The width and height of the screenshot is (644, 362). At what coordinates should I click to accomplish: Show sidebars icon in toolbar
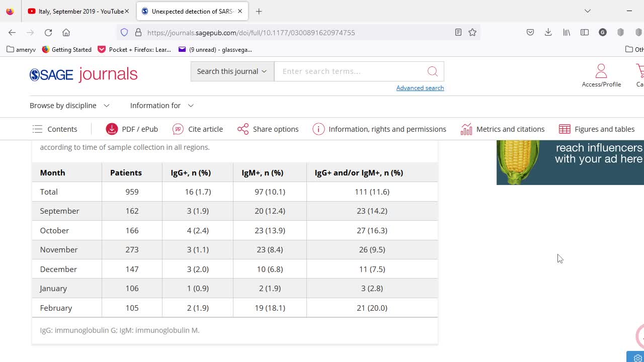pos(585,32)
